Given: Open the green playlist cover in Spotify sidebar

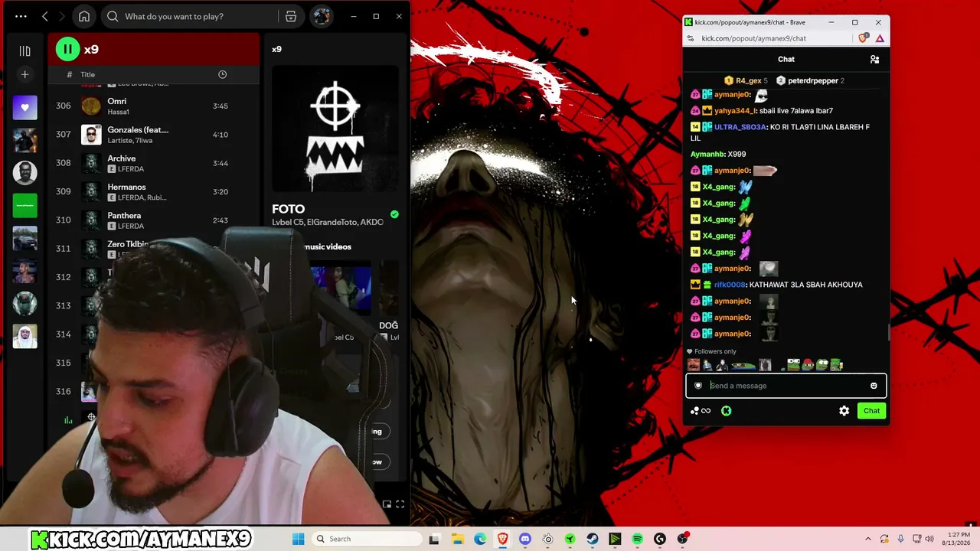Looking at the screenshot, I should pyautogui.click(x=24, y=206).
